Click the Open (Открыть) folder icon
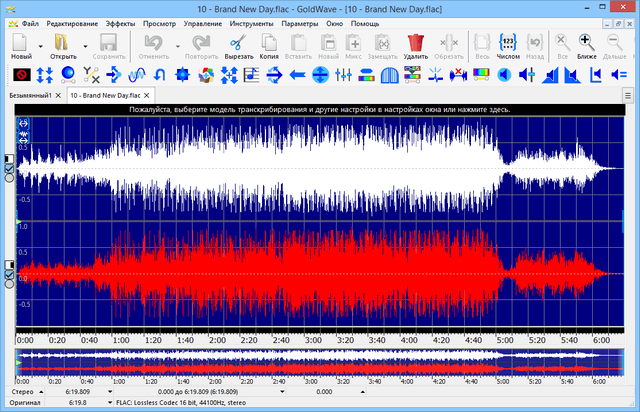 click(62, 43)
